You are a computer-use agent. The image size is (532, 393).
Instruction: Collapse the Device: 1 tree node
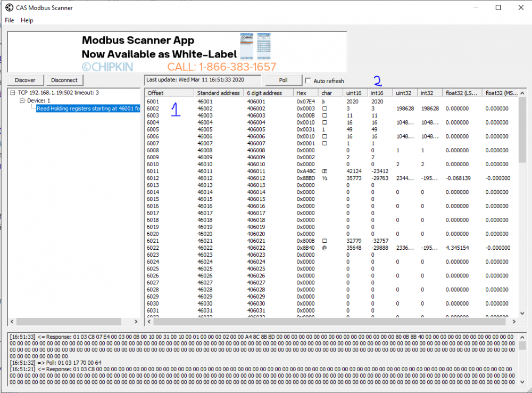[x=22, y=101]
